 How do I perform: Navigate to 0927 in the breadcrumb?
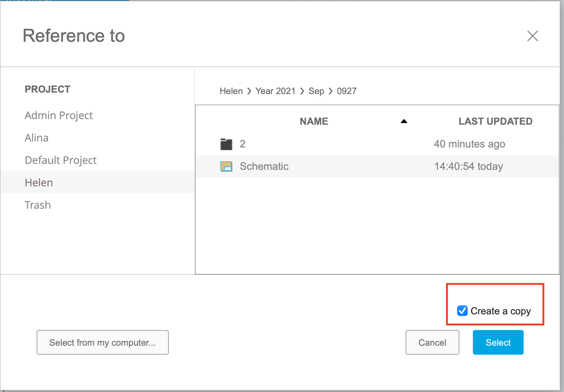347,91
